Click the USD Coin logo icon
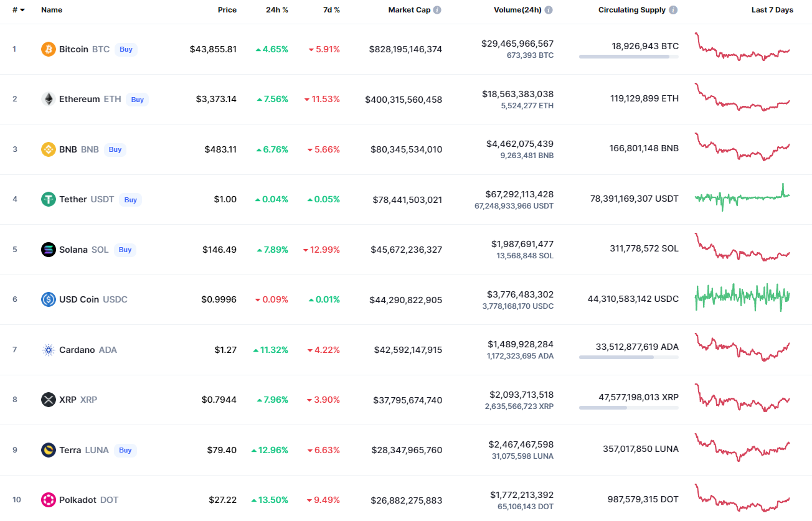Image resolution: width=812 pixels, height=521 pixels. tap(48, 299)
